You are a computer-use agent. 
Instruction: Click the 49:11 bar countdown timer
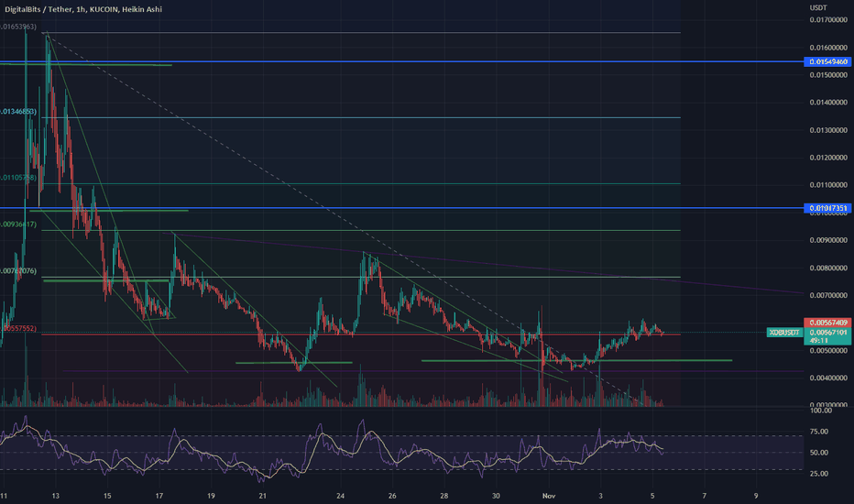819,341
